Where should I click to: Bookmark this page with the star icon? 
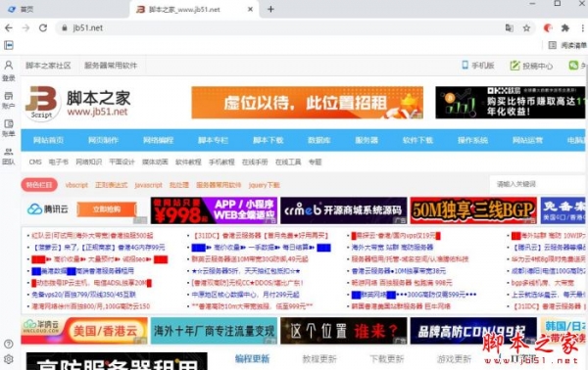click(526, 27)
